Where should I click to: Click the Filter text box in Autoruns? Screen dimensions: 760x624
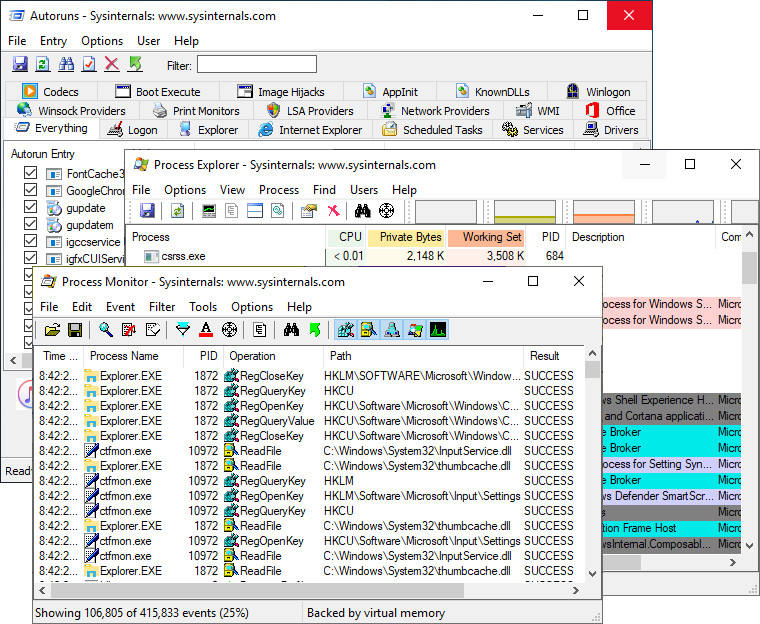(257, 64)
